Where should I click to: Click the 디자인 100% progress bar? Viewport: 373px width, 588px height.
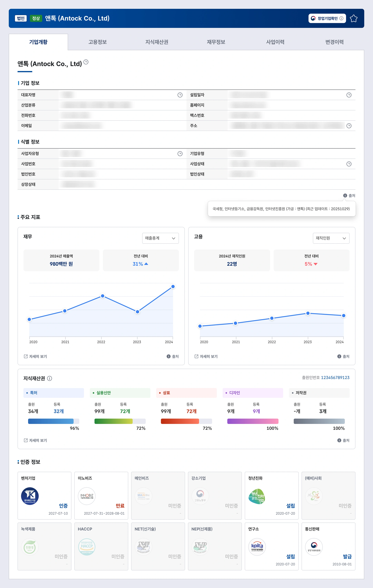coord(253,421)
